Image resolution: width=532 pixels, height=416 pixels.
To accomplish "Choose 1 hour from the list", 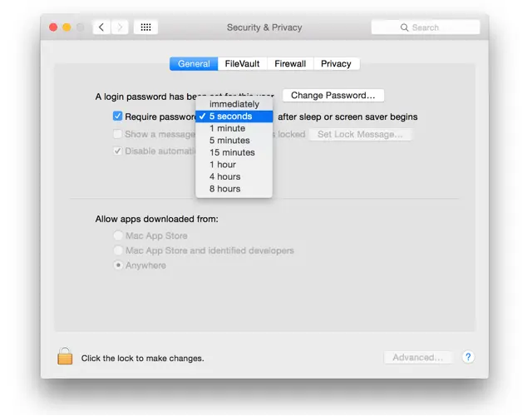I will [234, 165].
